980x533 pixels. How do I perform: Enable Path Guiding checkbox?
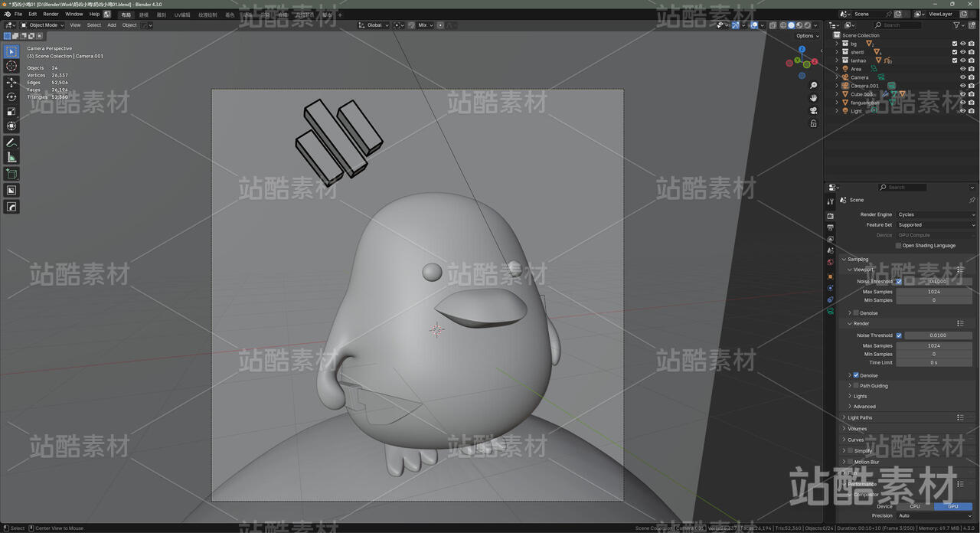coord(856,386)
